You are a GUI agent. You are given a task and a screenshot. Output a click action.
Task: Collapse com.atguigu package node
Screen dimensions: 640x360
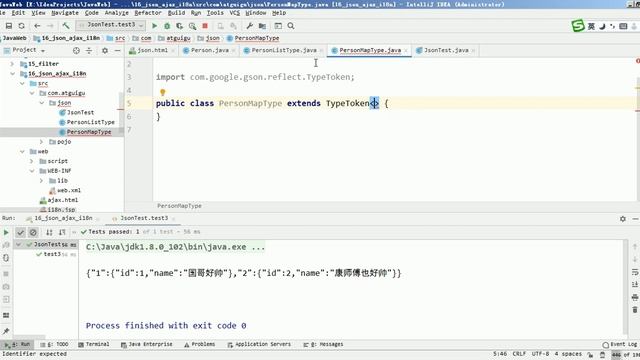pyautogui.click(x=32, y=93)
